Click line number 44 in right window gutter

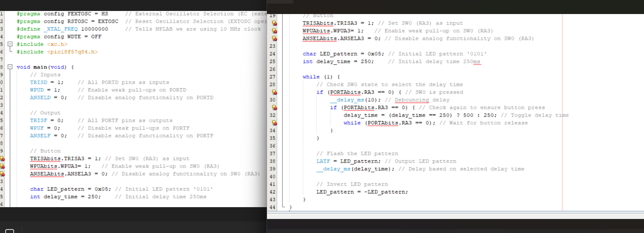pos(272,207)
